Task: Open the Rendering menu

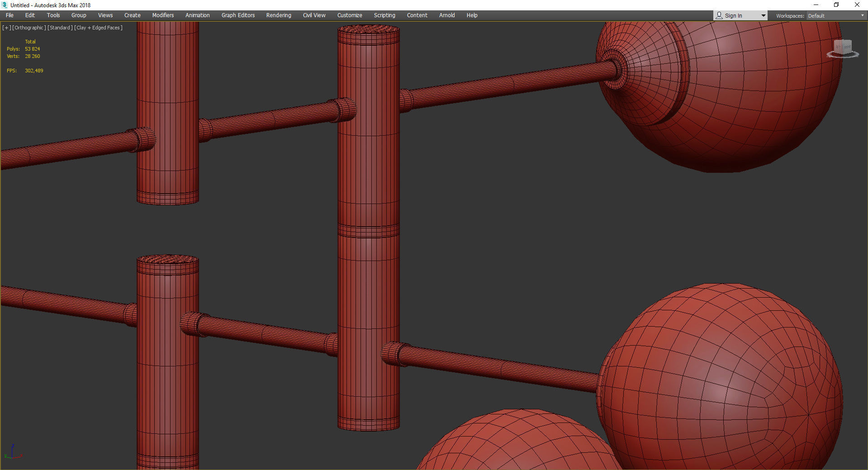Action: point(279,15)
